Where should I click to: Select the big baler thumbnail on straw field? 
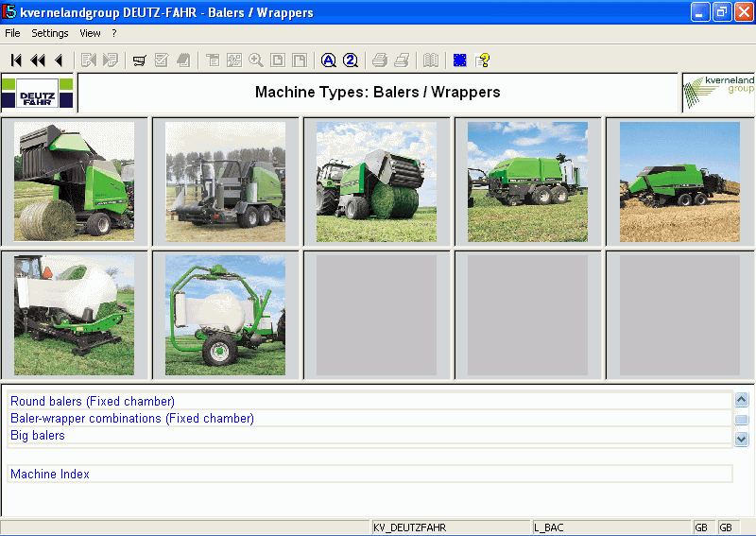(679, 182)
